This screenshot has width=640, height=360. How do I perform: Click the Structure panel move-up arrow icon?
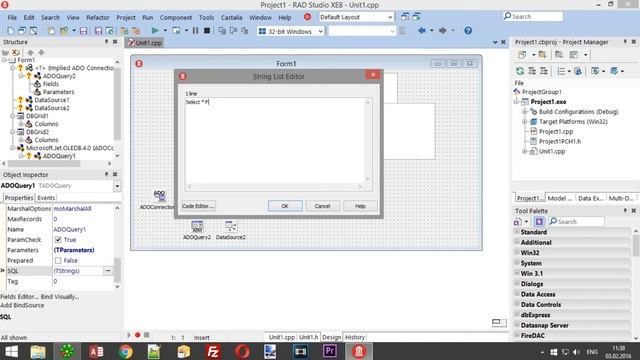click(30, 53)
